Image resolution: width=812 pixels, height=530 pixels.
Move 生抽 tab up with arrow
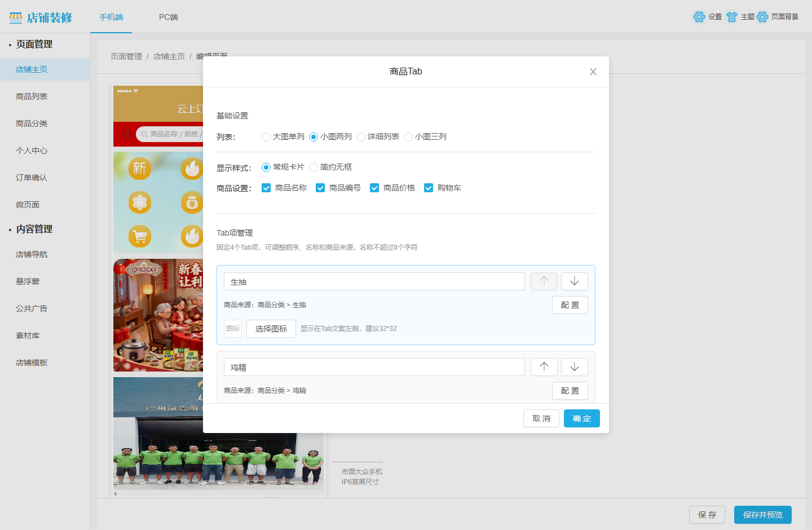point(544,281)
